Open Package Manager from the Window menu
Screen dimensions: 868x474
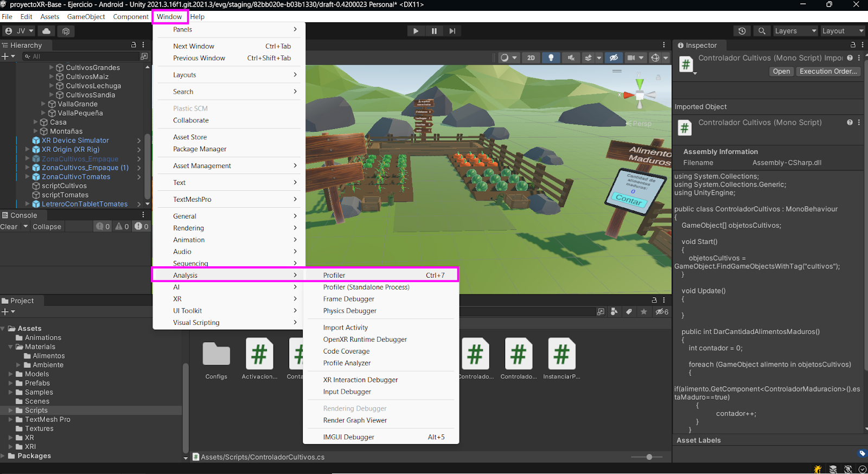(x=200, y=149)
